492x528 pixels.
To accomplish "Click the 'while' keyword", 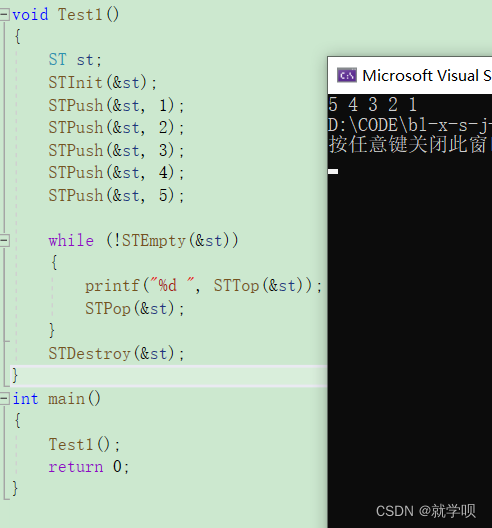I will click(71, 241).
